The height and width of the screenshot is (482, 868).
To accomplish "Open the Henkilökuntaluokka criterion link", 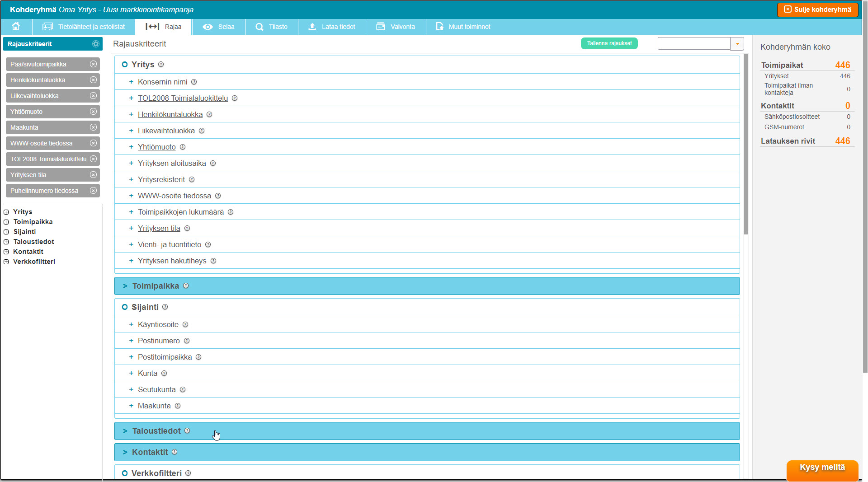I will [x=170, y=114].
